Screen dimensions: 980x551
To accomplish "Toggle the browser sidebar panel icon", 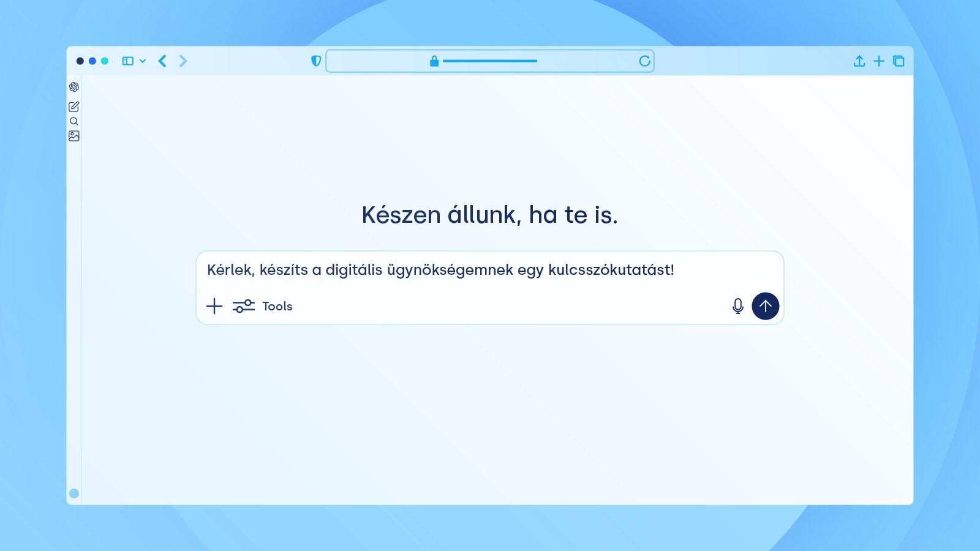I will 128,61.
